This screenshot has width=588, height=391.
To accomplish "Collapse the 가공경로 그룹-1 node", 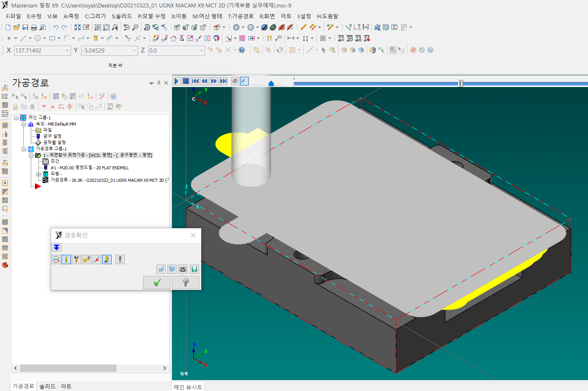I will tap(24, 149).
